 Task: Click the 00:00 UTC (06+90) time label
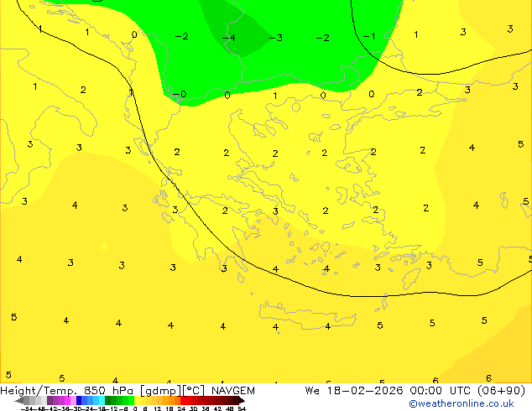click(x=467, y=391)
